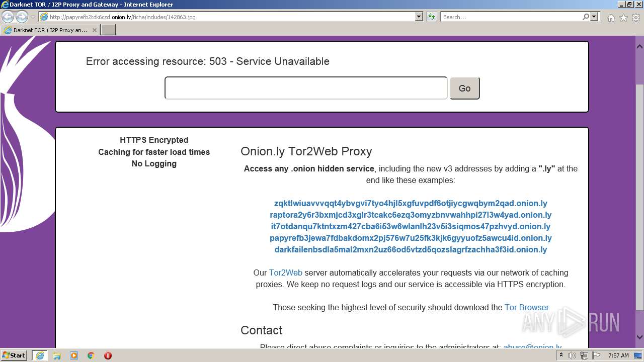This screenshot has width=644, height=362.
Task: Click the Internet Explorer title bar icon
Action: (x=5, y=5)
